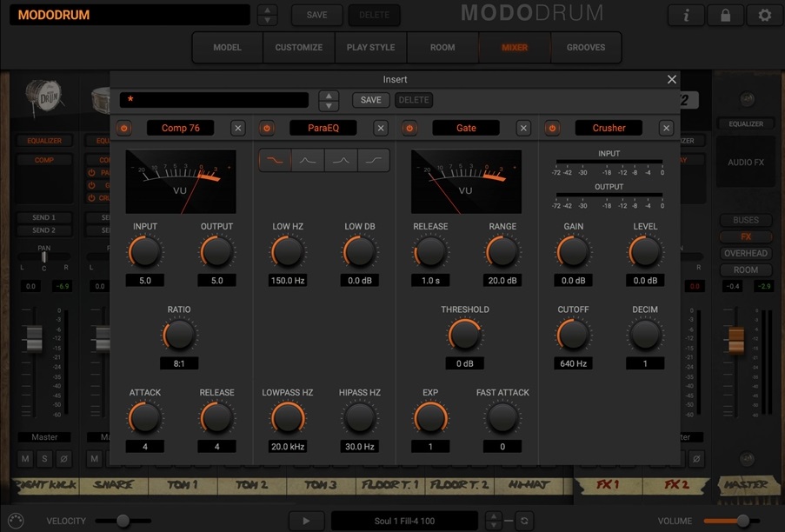Click the Crusher CUTOFF knob
The image size is (785, 532).
point(573,335)
